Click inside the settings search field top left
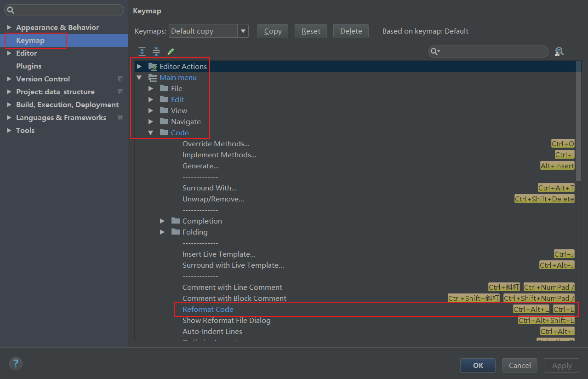This screenshot has width=588, height=379. tap(64, 10)
